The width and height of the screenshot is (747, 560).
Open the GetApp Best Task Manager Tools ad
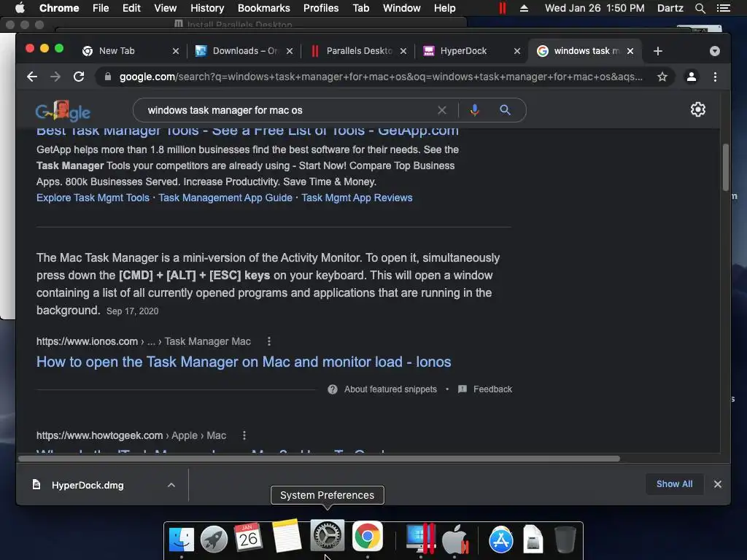click(x=248, y=132)
